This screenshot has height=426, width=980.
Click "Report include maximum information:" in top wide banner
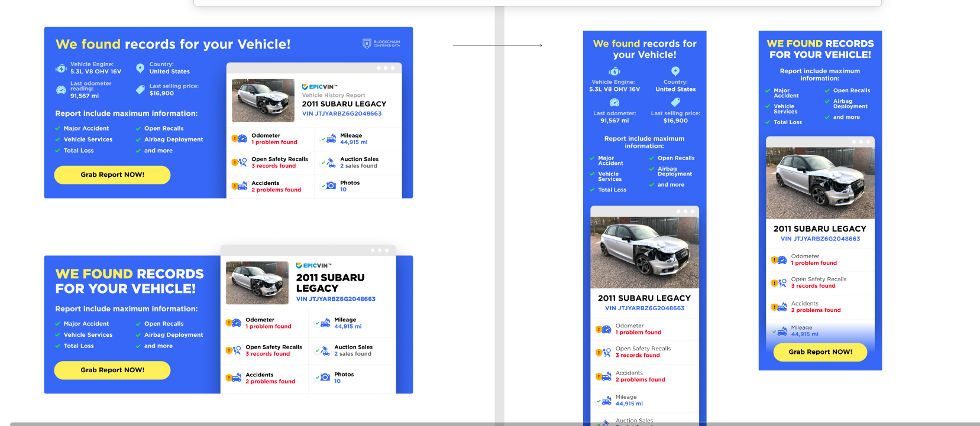127,113
